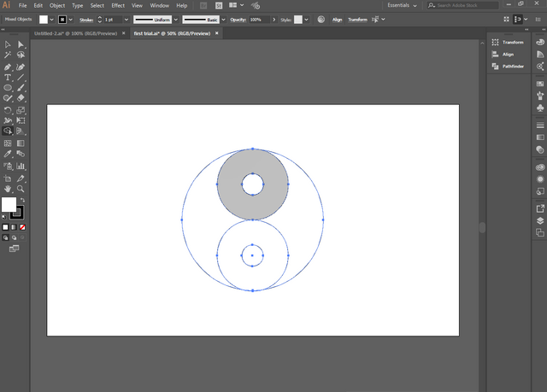Pick the Type tool
Image resolution: width=547 pixels, height=392 pixels.
pos(8,77)
